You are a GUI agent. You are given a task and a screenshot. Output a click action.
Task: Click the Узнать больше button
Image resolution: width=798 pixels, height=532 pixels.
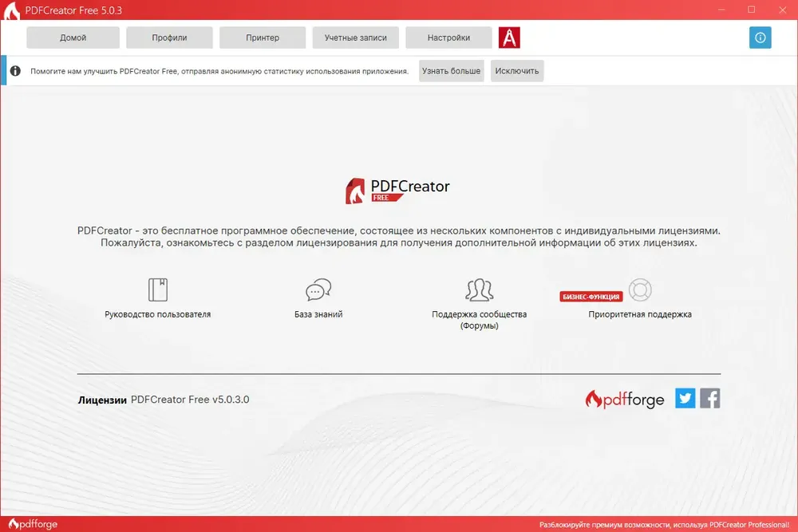pos(452,71)
